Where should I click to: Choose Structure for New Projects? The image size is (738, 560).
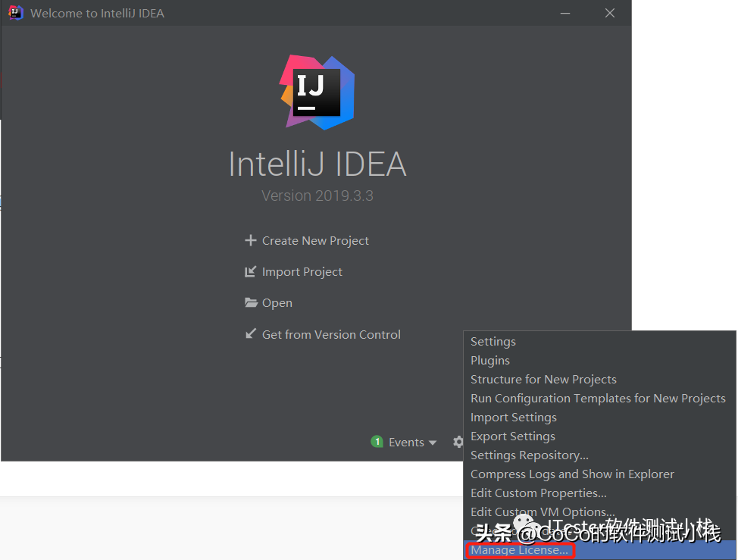pyautogui.click(x=543, y=380)
